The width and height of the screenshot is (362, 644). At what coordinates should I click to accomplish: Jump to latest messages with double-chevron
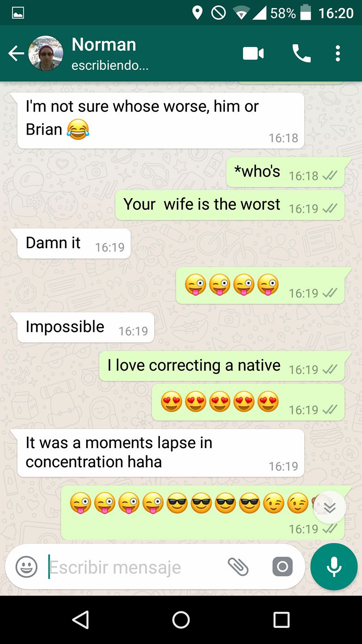point(330,508)
